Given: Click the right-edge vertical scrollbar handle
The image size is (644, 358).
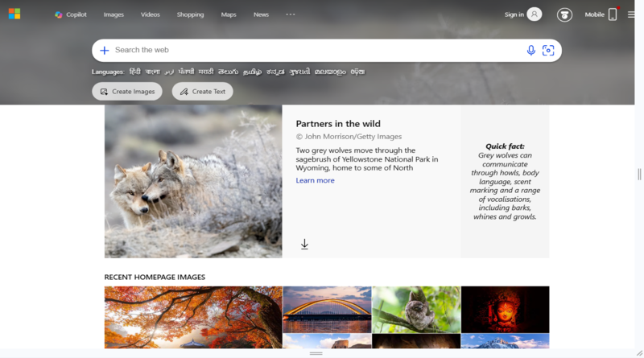Looking at the screenshot, I should click(639, 174).
